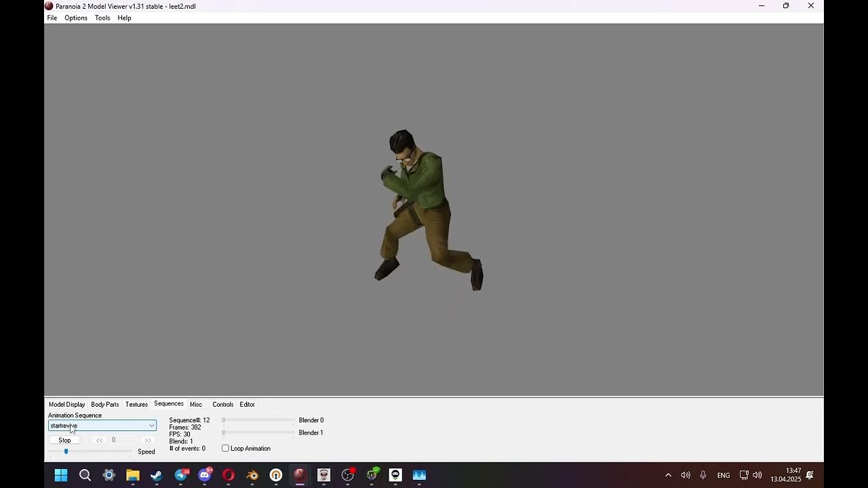Open the Options menu
This screenshot has height=488, width=868.
[x=76, y=18]
